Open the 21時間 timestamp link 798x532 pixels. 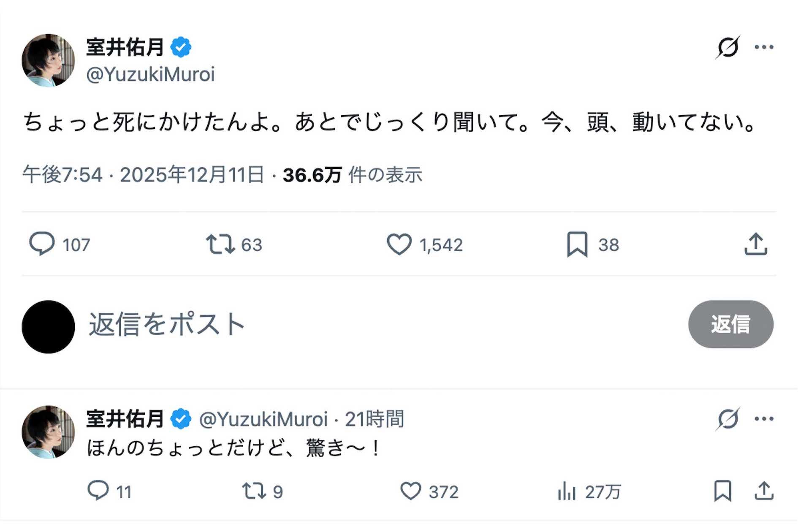tap(375, 418)
